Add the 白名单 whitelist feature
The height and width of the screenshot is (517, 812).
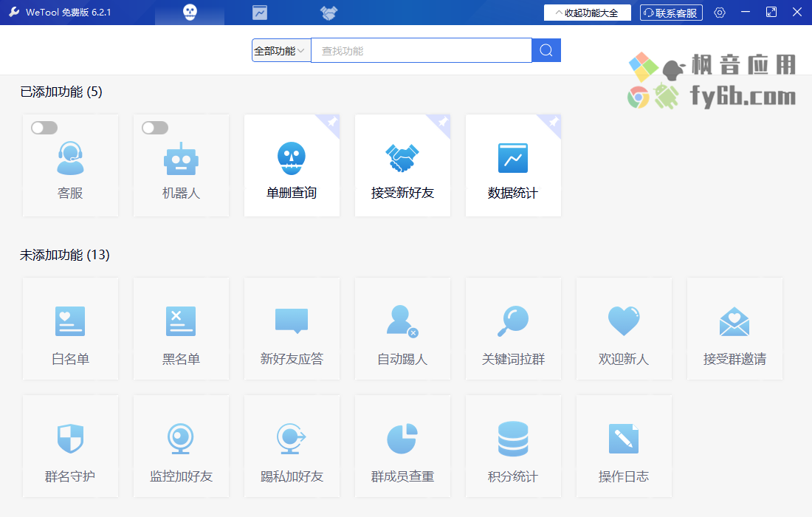pyautogui.click(x=70, y=329)
